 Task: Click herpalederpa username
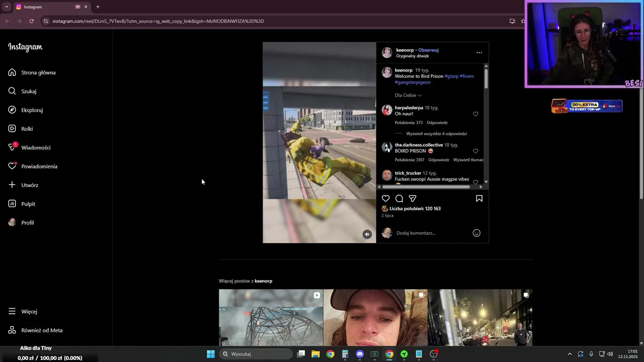tap(409, 108)
